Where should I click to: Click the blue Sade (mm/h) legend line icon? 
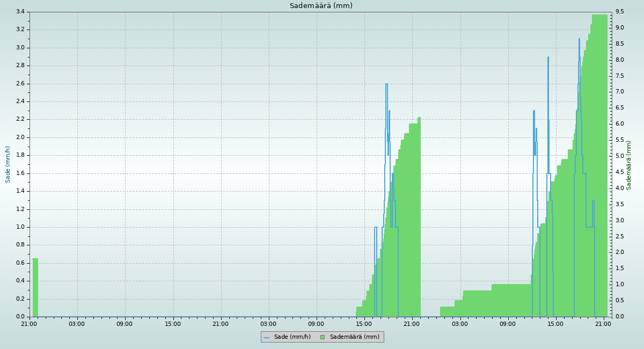pyautogui.click(x=266, y=337)
